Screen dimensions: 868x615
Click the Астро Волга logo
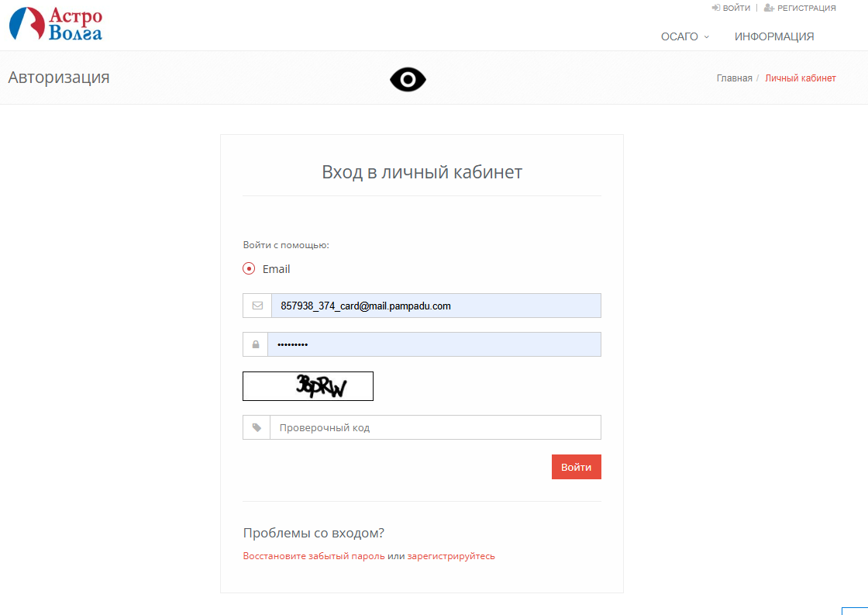pyautogui.click(x=55, y=24)
